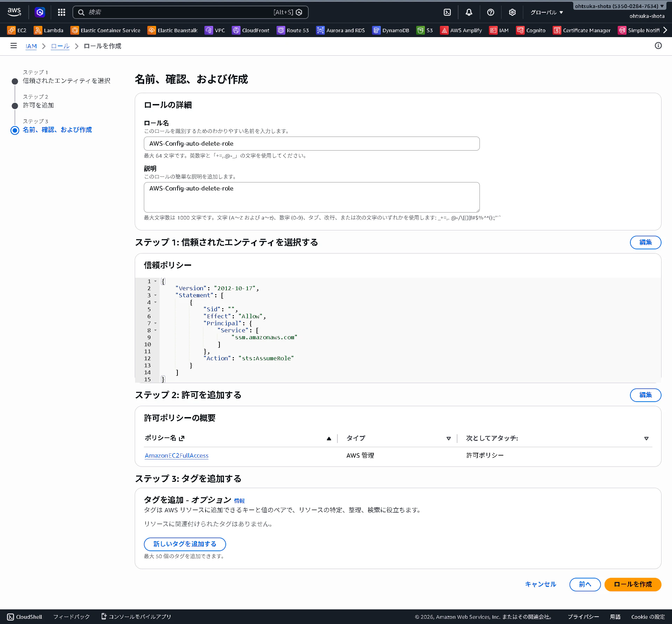Open the notifications bell

coord(469,12)
